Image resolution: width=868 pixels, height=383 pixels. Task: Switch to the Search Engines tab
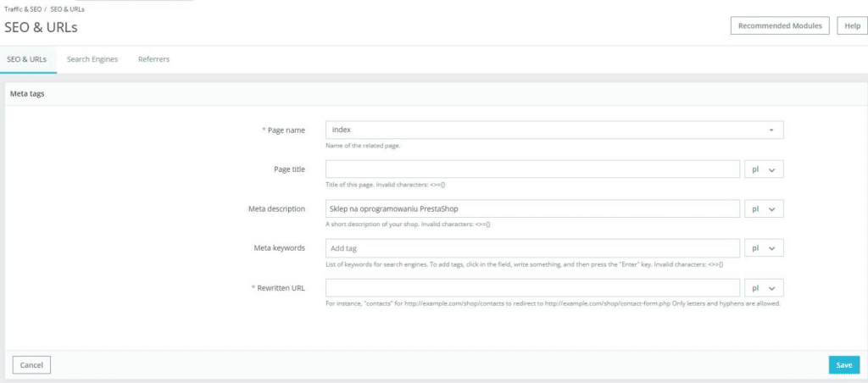[x=92, y=59]
